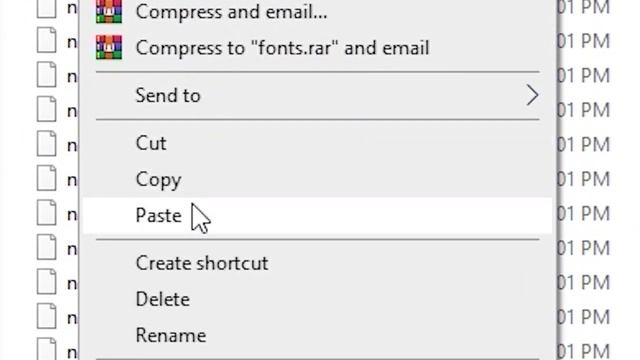
Task: Click the WinRAR icon beside Compress and email...
Action: 109,11
